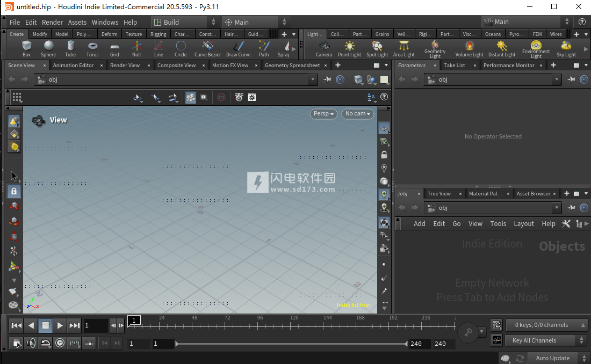Image resolution: width=591 pixels, height=364 pixels.
Task: Create a Volume Light
Action: click(x=469, y=49)
